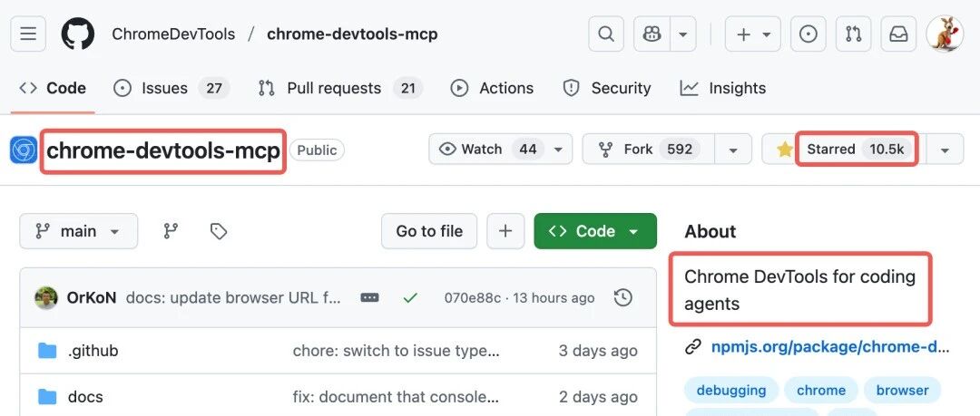Click the 3 days ago timestamp
The width and height of the screenshot is (980, 416).
(598, 351)
